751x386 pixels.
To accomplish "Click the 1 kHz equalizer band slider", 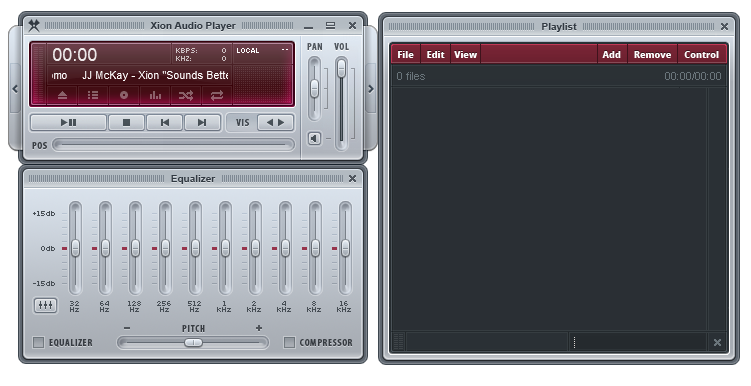I will coord(225,248).
